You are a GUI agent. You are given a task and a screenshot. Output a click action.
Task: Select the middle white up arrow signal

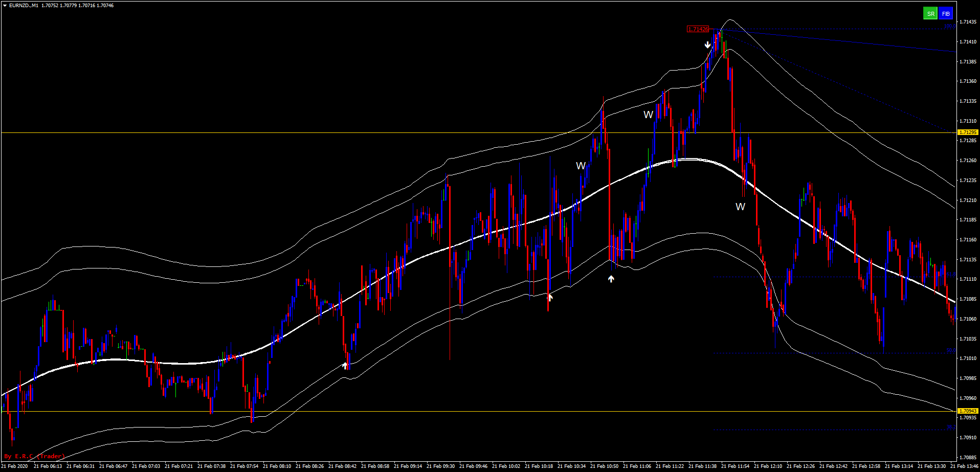[550, 297]
